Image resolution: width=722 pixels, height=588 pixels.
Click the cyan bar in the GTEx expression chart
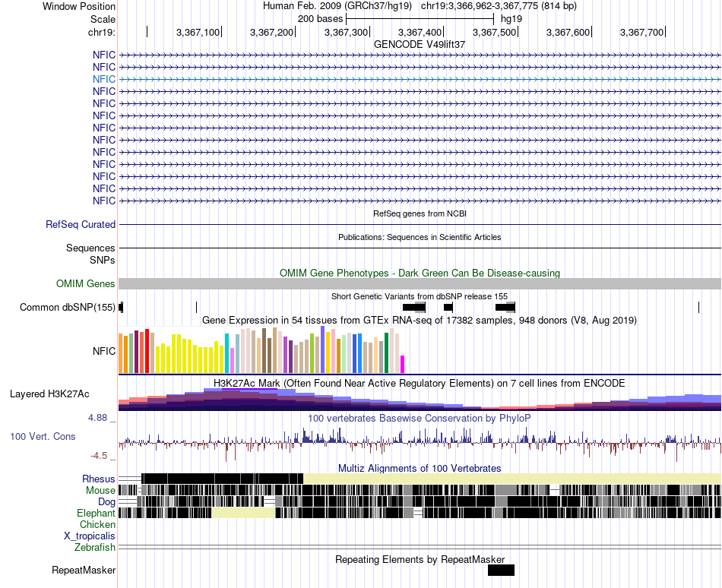[226, 353]
